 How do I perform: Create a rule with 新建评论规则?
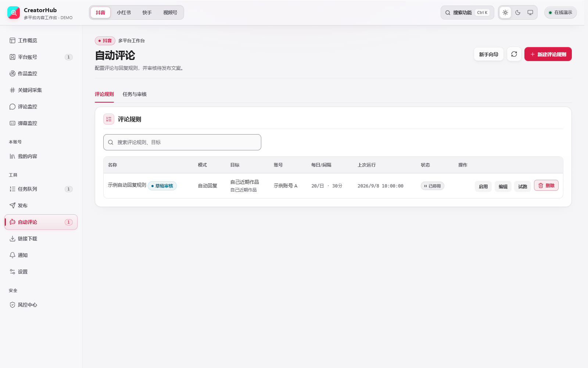[548, 54]
